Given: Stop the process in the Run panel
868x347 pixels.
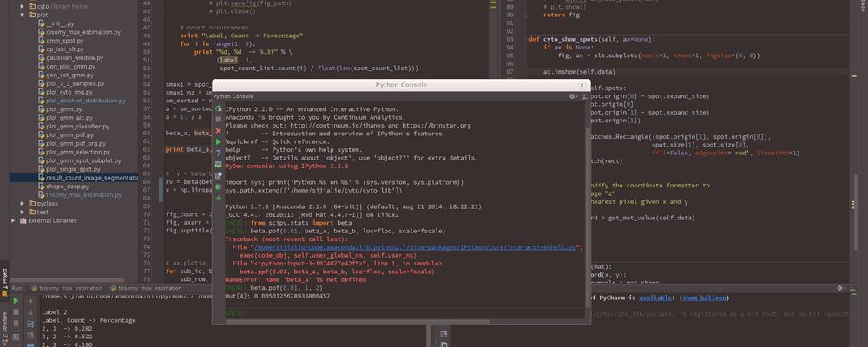Looking at the screenshot, I should 16,311.
